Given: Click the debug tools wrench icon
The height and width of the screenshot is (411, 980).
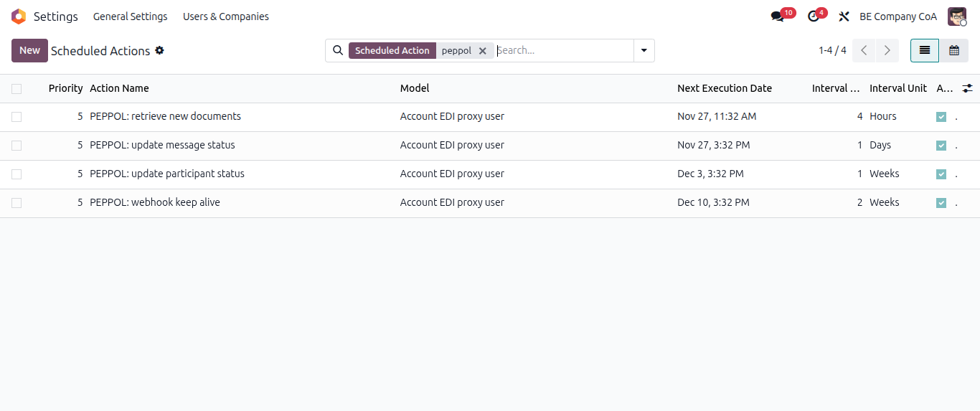Looking at the screenshot, I should 844,16.
